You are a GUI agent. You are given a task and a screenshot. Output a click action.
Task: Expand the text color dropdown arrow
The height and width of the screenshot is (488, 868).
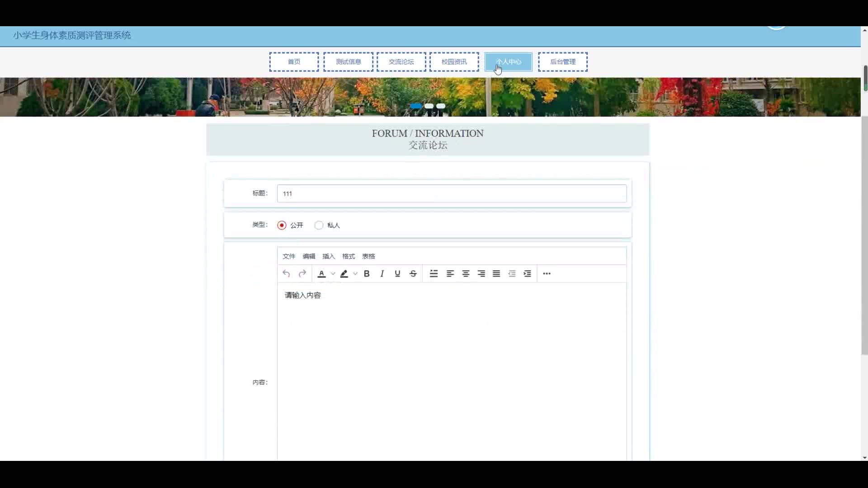(x=333, y=273)
